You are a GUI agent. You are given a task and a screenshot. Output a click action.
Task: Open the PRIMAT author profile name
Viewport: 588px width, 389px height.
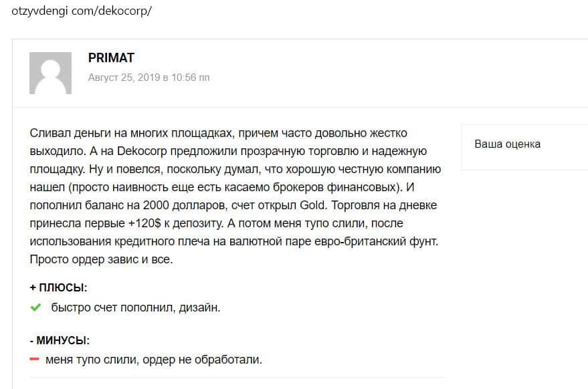[111, 58]
